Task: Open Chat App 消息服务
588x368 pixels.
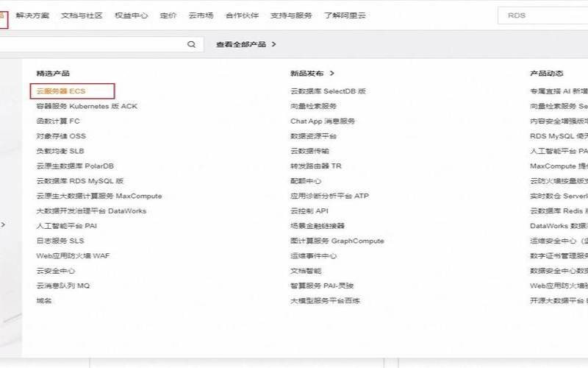Action: (323, 121)
